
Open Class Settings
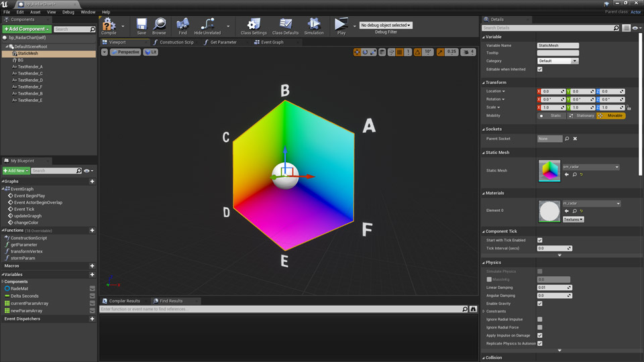pyautogui.click(x=254, y=26)
